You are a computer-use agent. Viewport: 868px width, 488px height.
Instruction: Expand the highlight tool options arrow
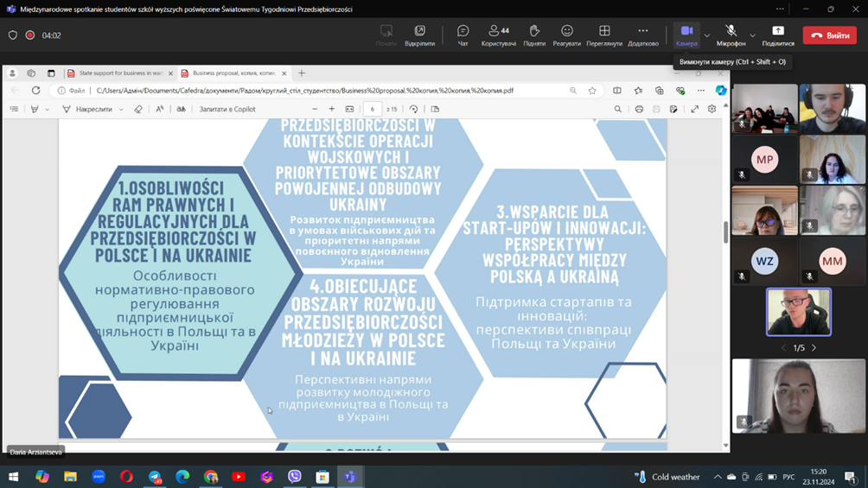pos(47,110)
